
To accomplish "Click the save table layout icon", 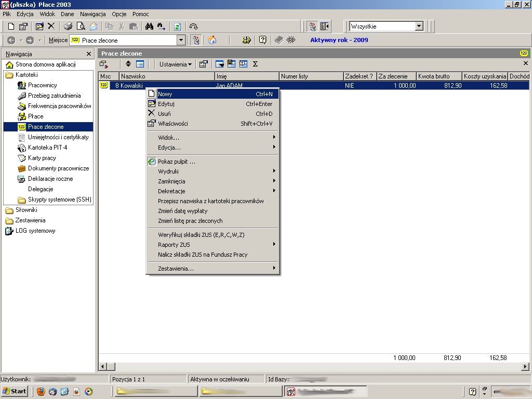I will click(x=231, y=64).
